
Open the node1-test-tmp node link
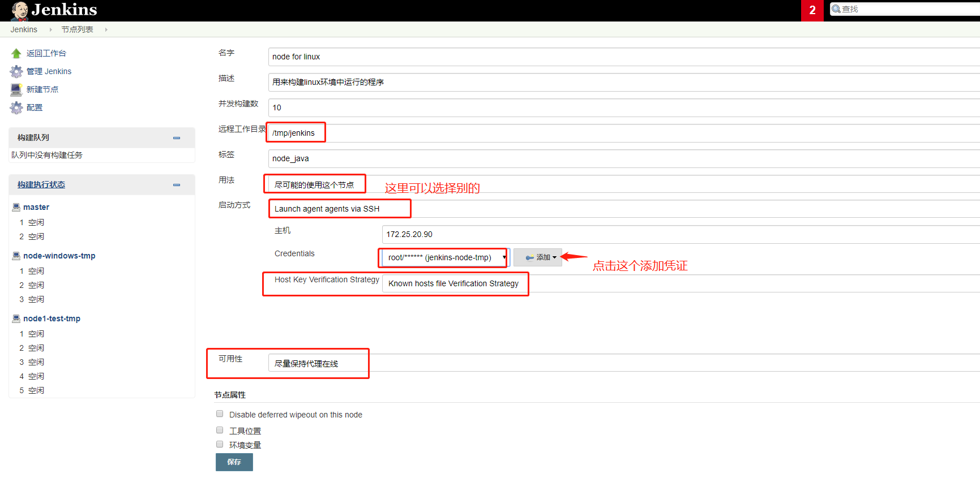tap(52, 318)
